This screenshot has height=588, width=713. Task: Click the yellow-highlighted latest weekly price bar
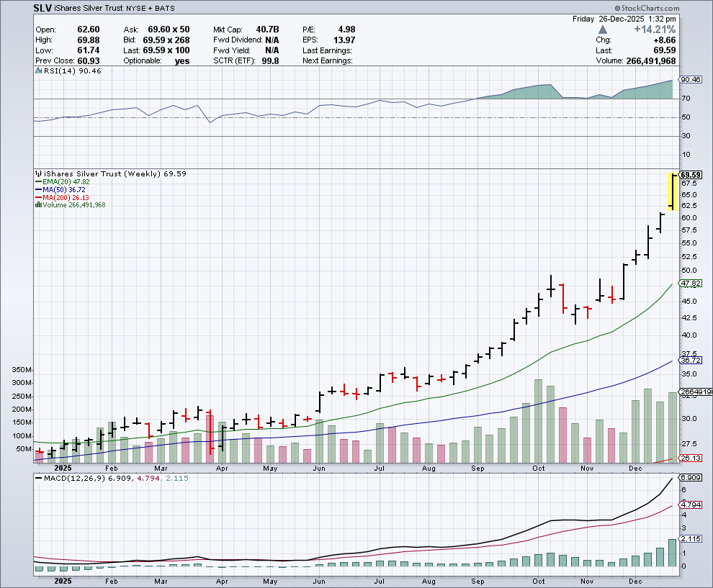[x=672, y=191]
